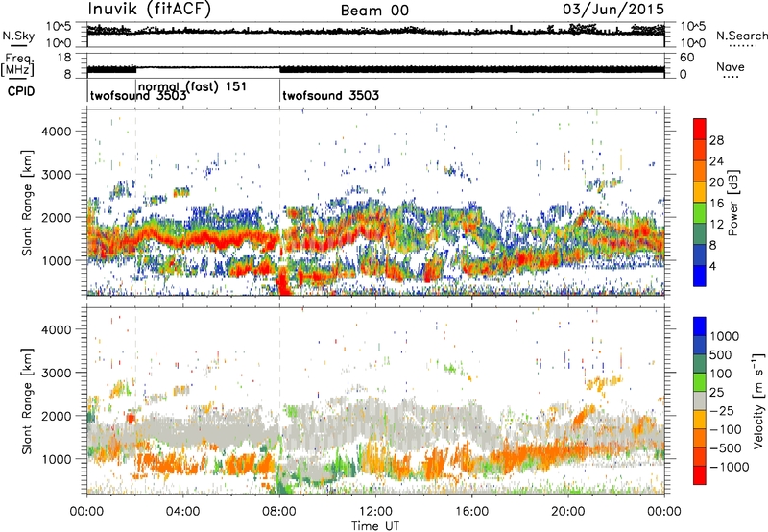The height and width of the screenshot is (532, 768).
Task: Select the 'Freq. [MHz]' axis label
Action: click(17, 64)
